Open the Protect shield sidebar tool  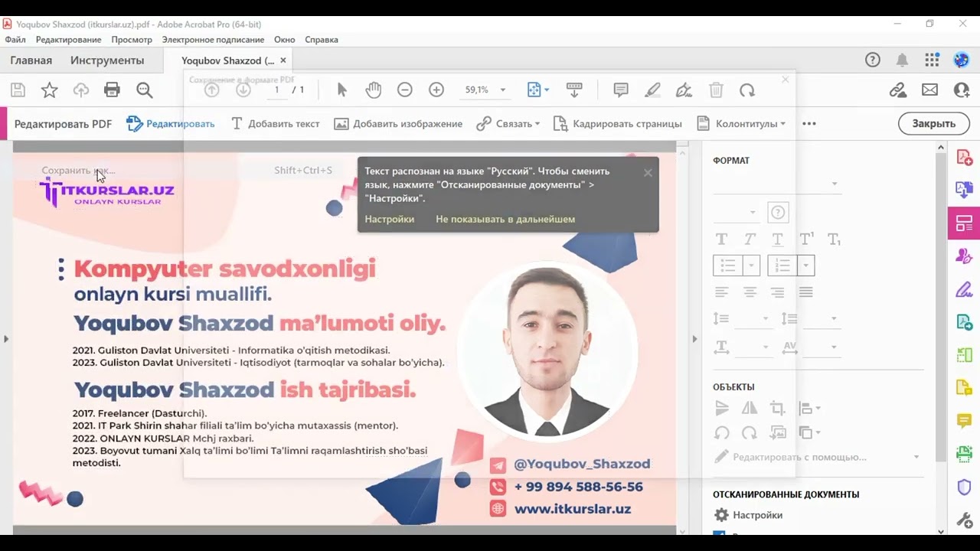point(964,487)
